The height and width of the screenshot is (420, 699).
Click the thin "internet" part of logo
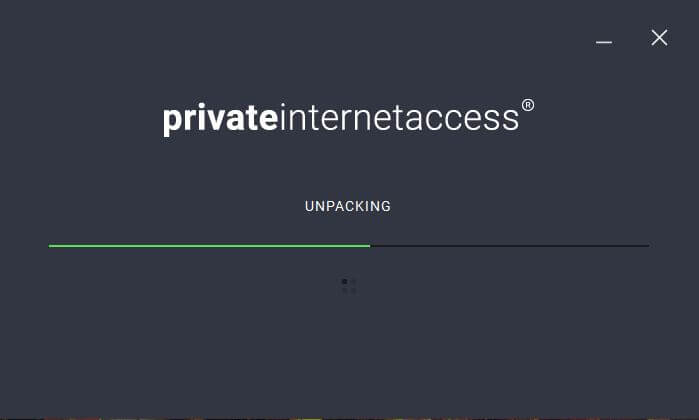click(342, 118)
